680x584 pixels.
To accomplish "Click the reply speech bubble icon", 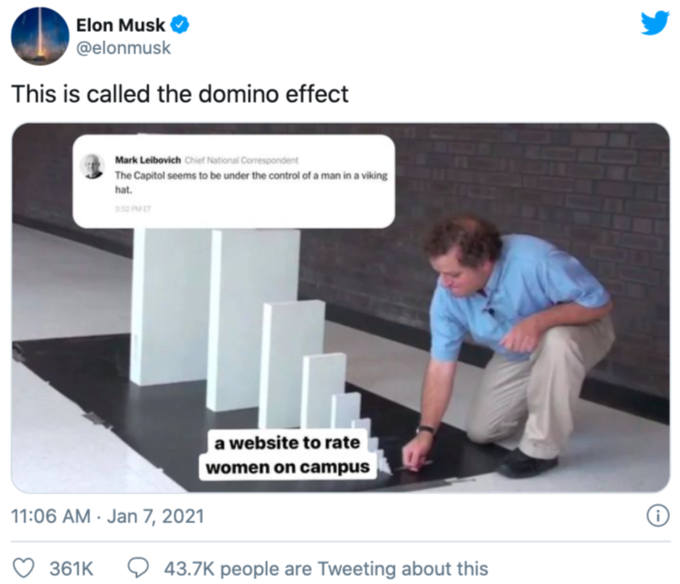I will (x=138, y=568).
